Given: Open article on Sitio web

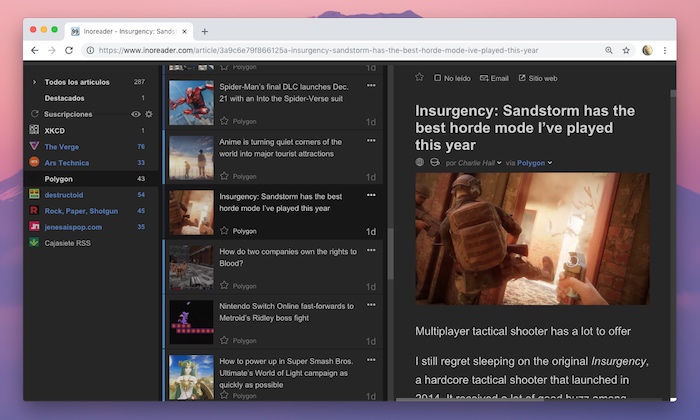Looking at the screenshot, I should pyautogui.click(x=538, y=78).
